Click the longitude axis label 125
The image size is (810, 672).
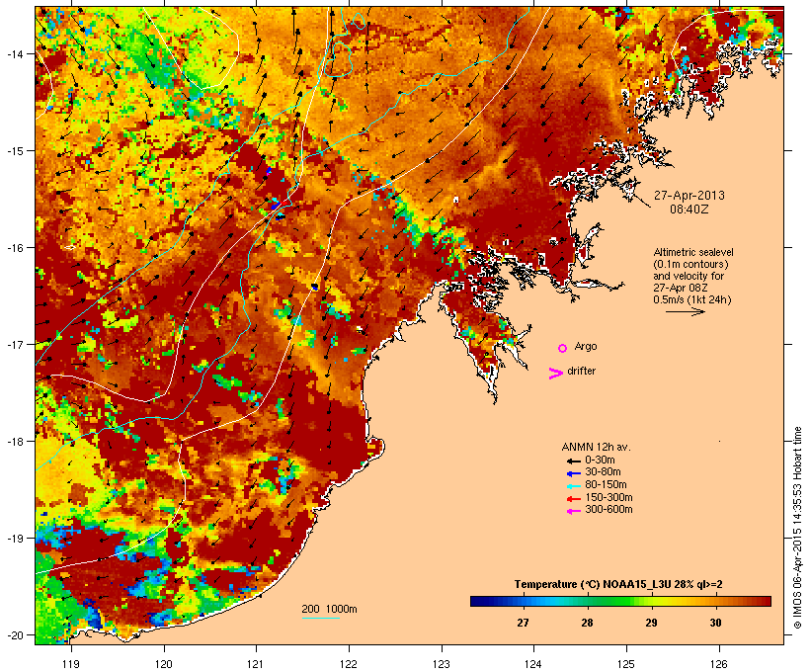click(626, 664)
